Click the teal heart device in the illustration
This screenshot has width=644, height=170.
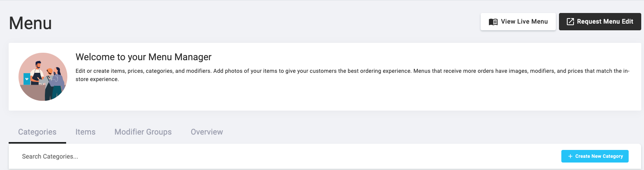27,79
